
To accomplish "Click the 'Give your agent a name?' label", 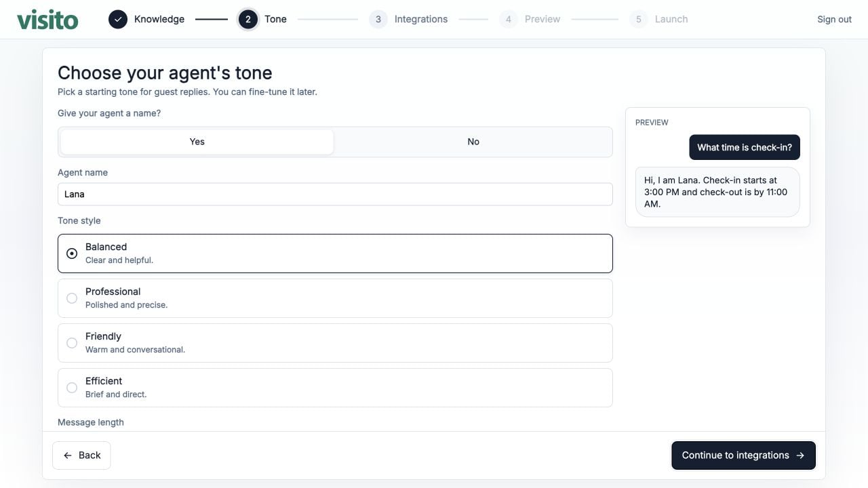I will click(x=109, y=113).
